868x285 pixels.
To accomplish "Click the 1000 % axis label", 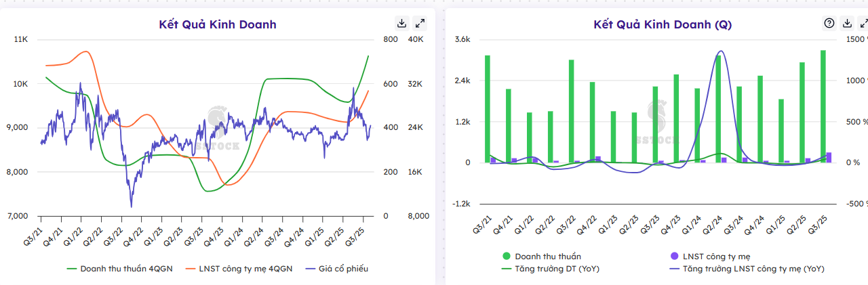I will [857, 81].
